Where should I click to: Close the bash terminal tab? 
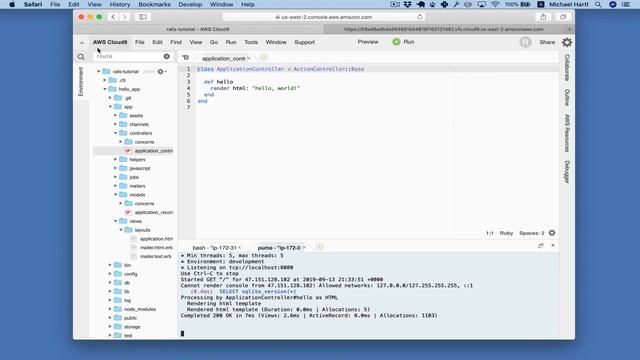click(240, 248)
